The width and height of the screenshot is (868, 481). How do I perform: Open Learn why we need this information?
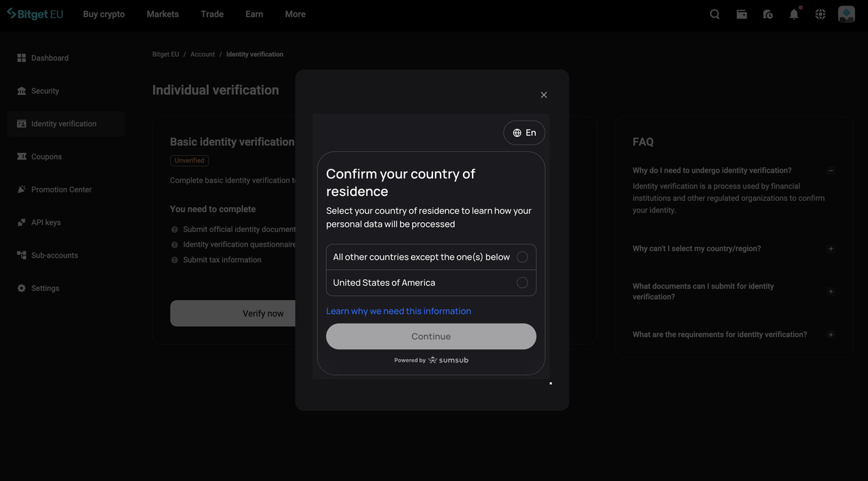[x=399, y=311]
